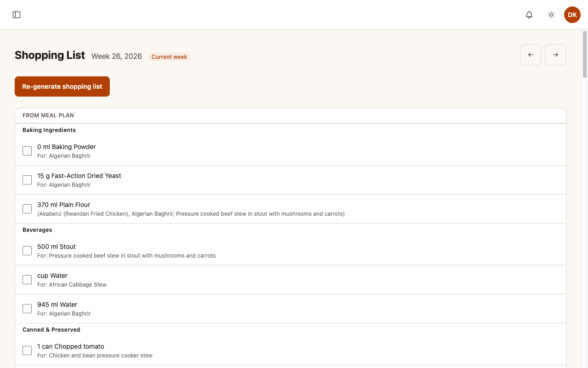Check the 500 ml Stout item

click(x=27, y=251)
